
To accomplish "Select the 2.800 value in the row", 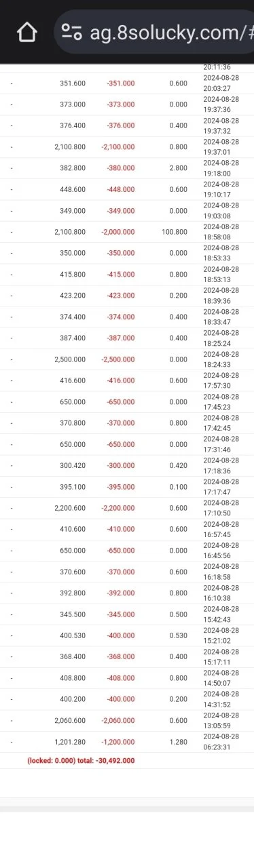I will pos(179,168).
